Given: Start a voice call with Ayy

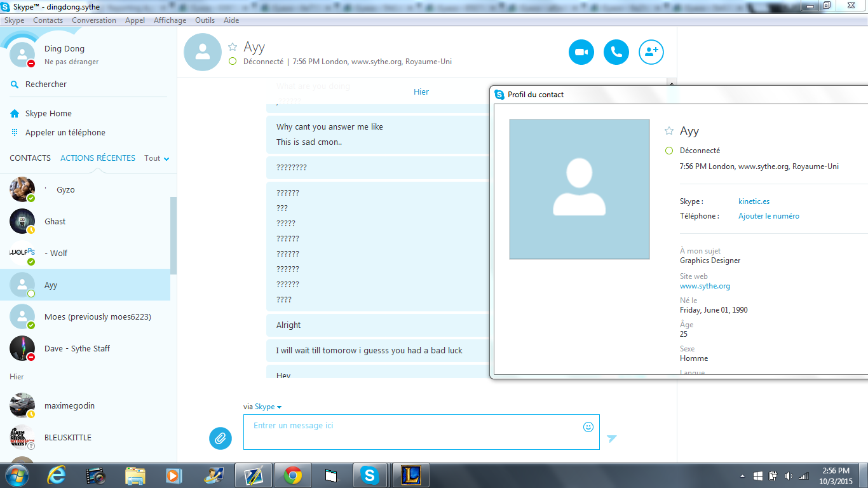Looking at the screenshot, I should 616,52.
